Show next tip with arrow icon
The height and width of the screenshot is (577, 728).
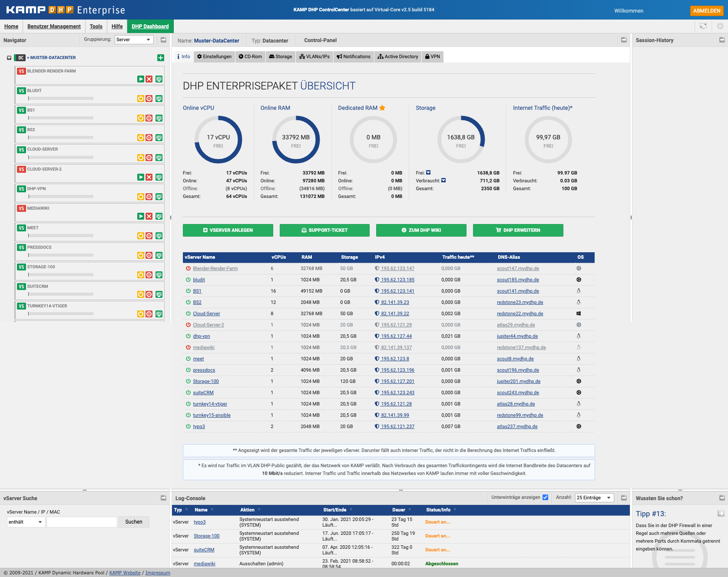721,513
